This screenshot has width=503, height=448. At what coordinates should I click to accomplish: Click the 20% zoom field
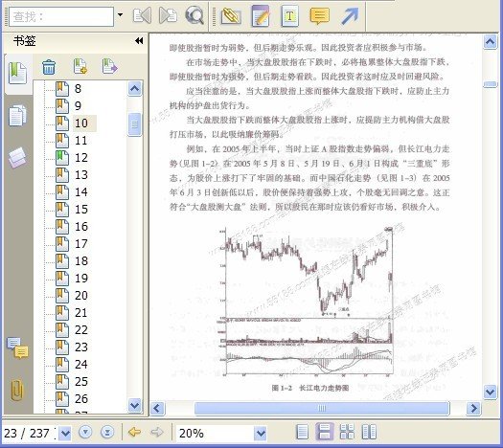pyautogui.click(x=215, y=434)
